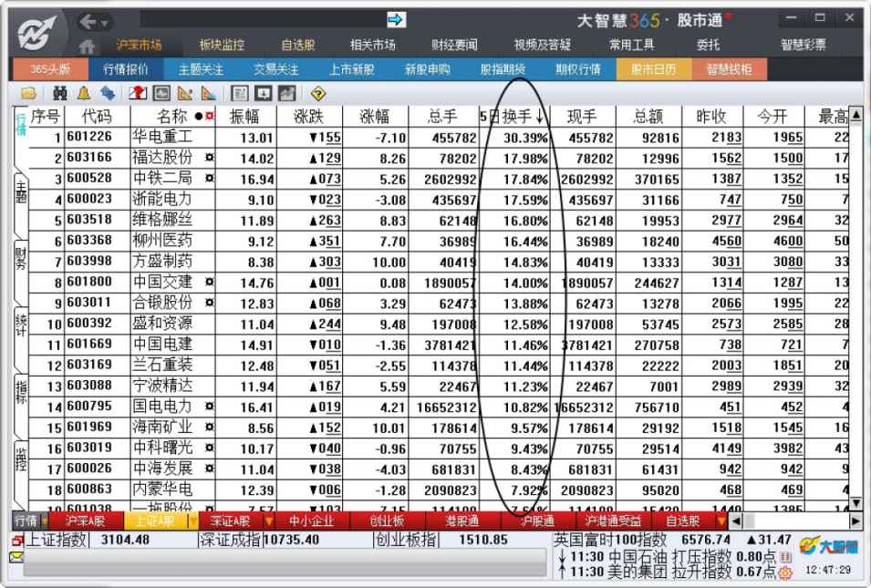
Task: Open 板块监控 menu
Action: (222, 45)
